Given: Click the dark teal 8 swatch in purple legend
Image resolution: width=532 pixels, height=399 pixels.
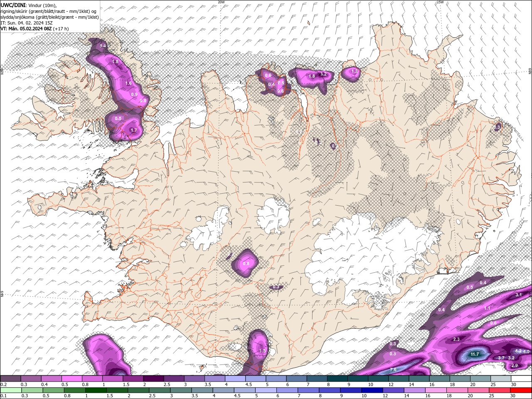Looking at the screenshot, I should [338, 379].
